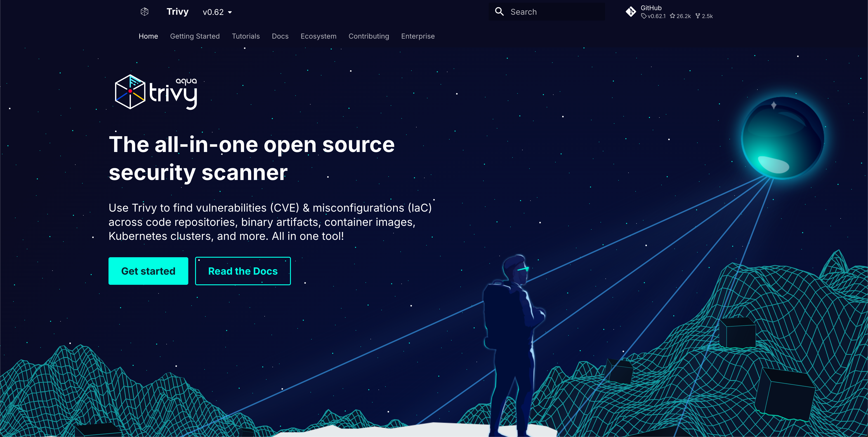Click the small Trivy cube logo in header
Image resolution: width=868 pixels, height=437 pixels.
pos(145,12)
